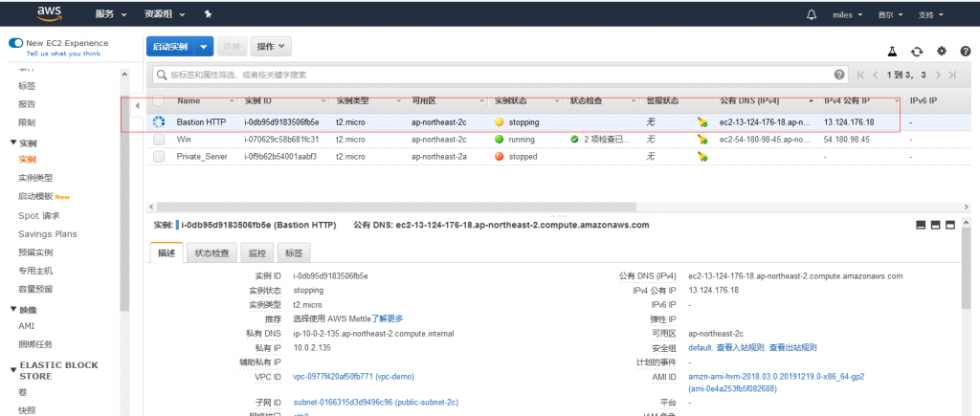Viewport: 980px width, 416px height.
Task: Open launch instance split-button arrow
Action: pyautogui.click(x=205, y=46)
